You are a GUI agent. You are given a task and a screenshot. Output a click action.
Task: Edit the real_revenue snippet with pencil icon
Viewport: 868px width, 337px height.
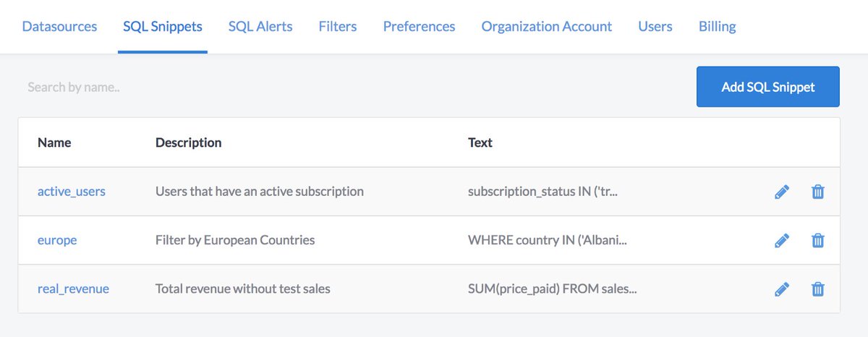coord(781,289)
